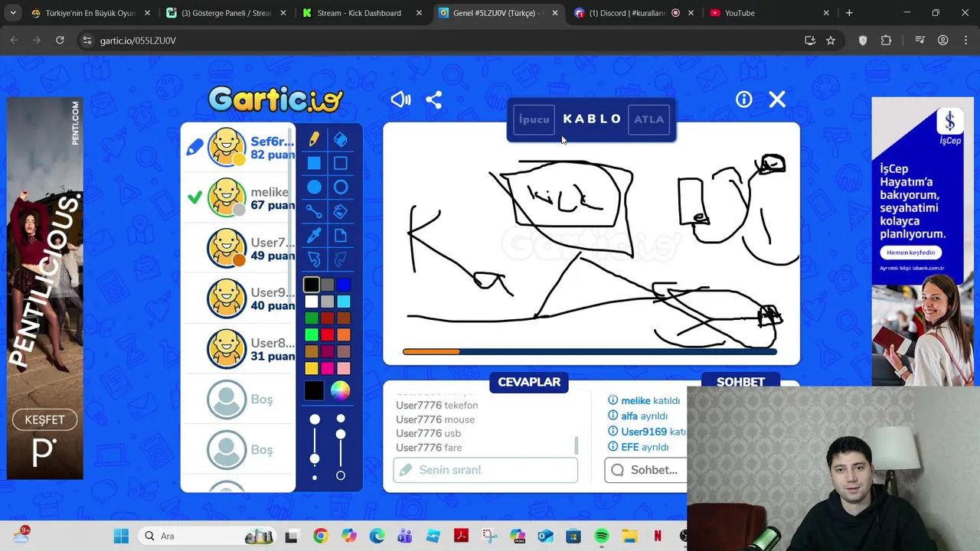Adjust the brush size slider
Image resolution: width=980 pixels, height=551 pixels.
coord(315,448)
